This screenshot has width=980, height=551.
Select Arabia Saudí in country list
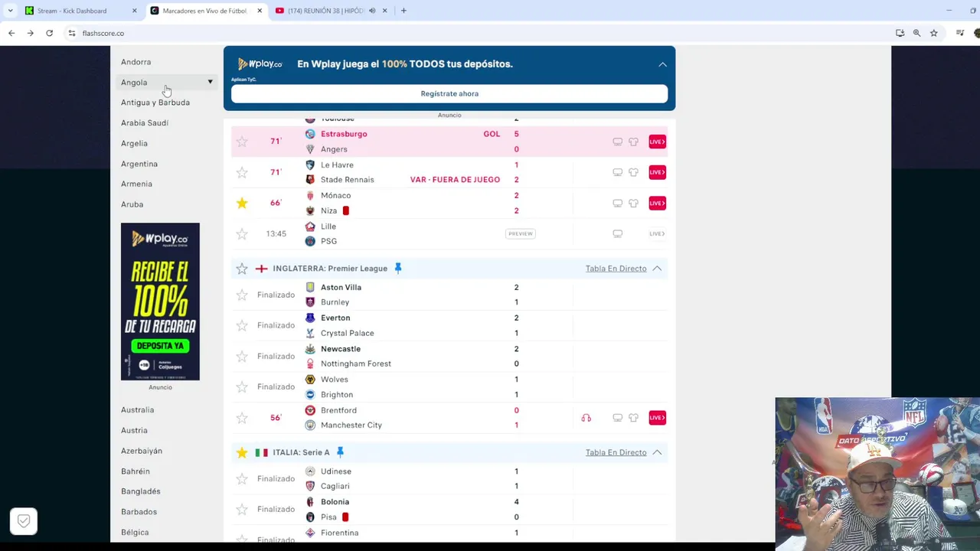(x=145, y=122)
